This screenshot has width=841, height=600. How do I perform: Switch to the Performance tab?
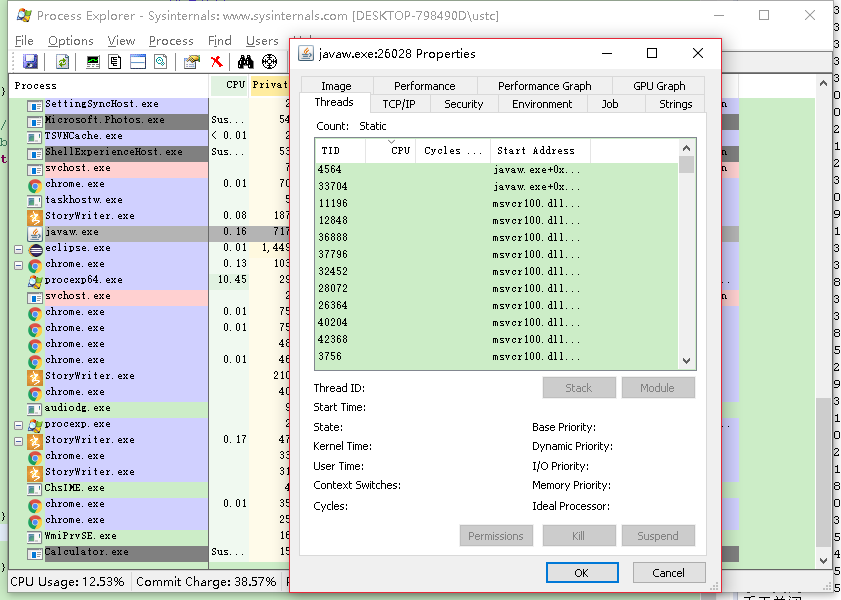click(x=424, y=86)
